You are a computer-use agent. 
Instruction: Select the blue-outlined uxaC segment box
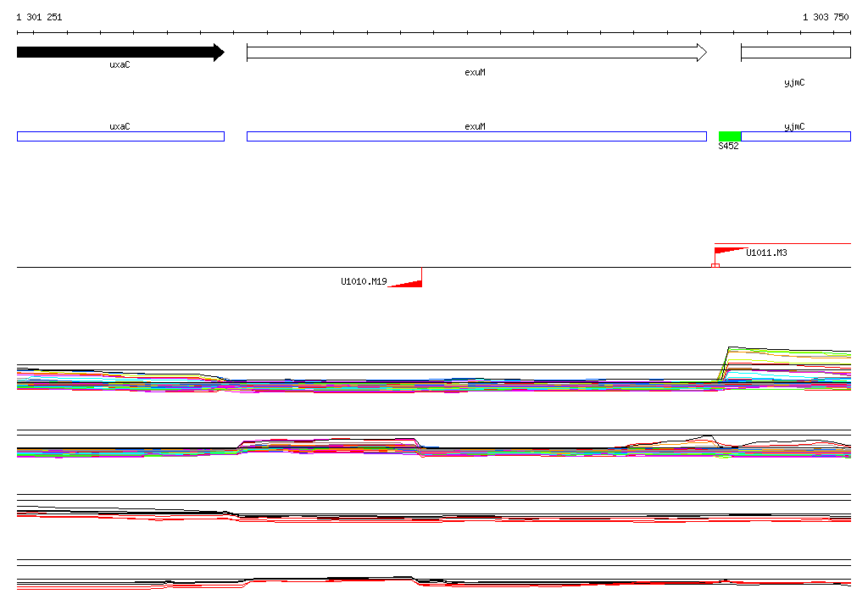[120, 136]
